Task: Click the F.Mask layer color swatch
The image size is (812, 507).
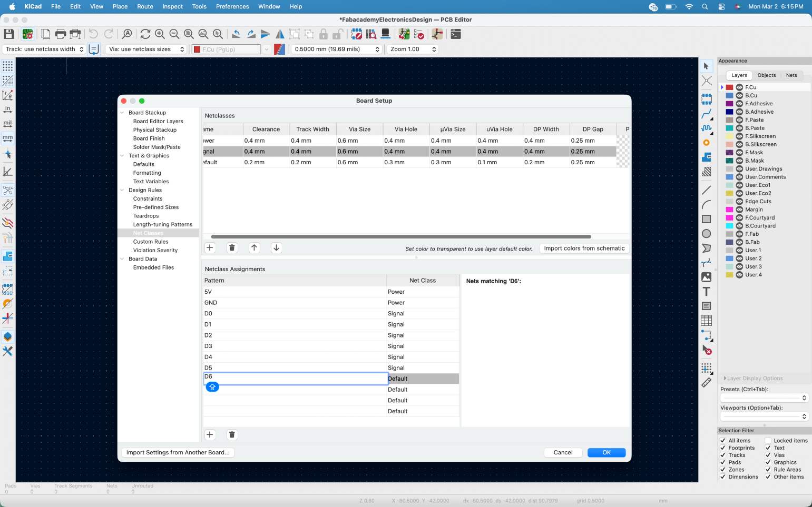Action: point(730,153)
